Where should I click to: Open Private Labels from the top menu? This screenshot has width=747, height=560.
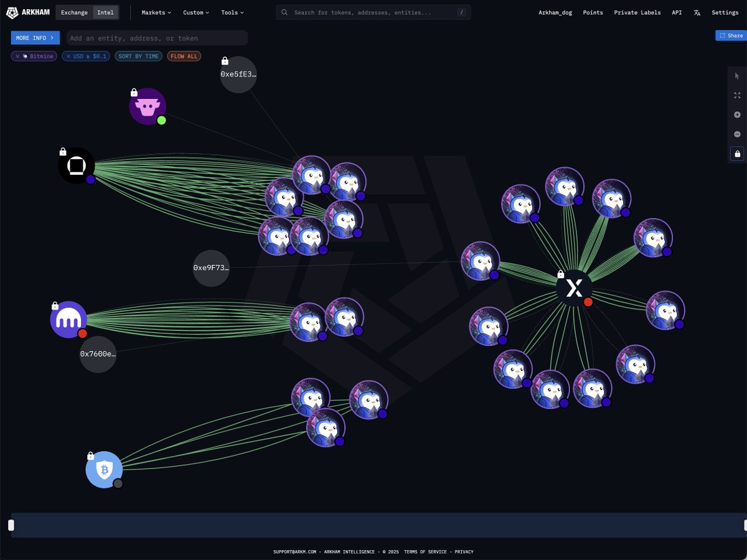pos(637,12)
